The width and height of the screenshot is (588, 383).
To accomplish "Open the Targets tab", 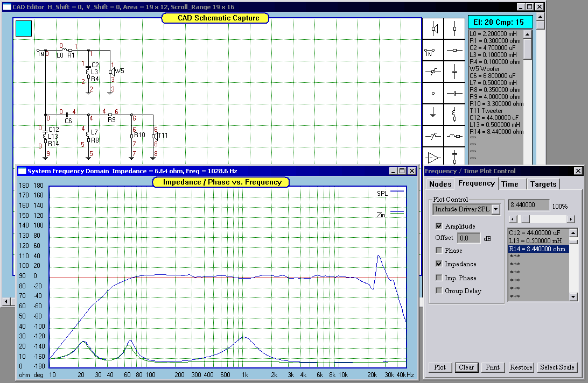I will click(x=543, y=184).
